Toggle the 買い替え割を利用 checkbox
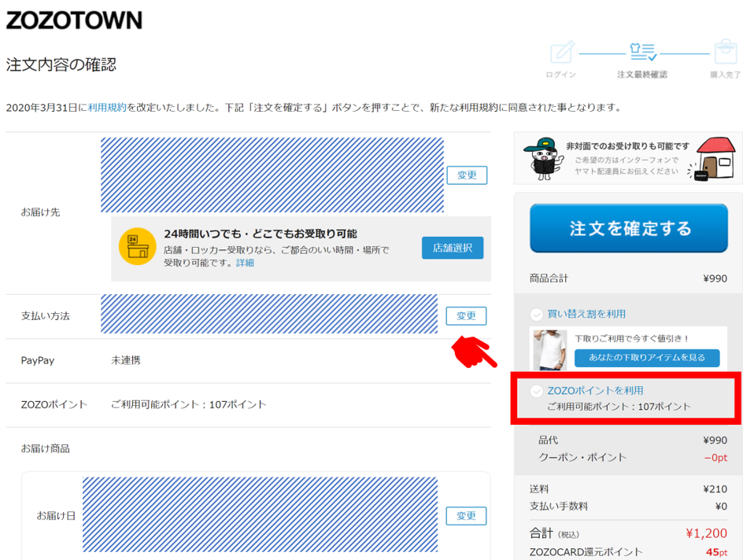Screen dimensions: 743x560 click(537, 315)
